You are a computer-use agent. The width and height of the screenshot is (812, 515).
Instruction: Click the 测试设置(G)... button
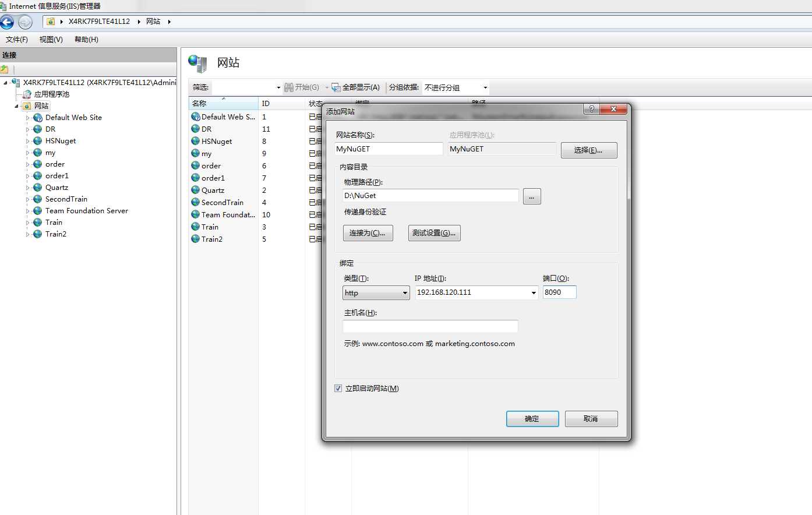point(435,233)
